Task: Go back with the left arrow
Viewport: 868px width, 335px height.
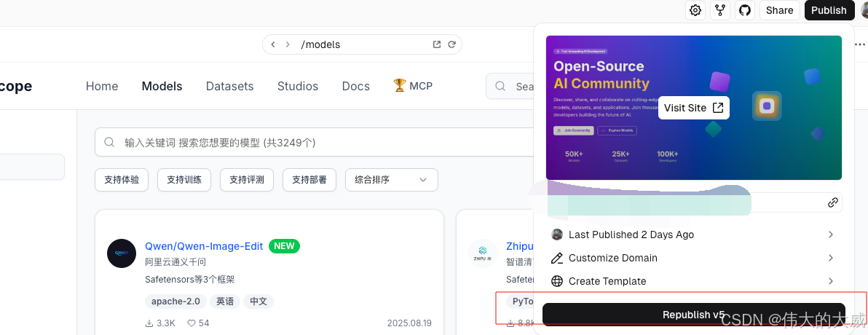Action: tap(273, 44)
